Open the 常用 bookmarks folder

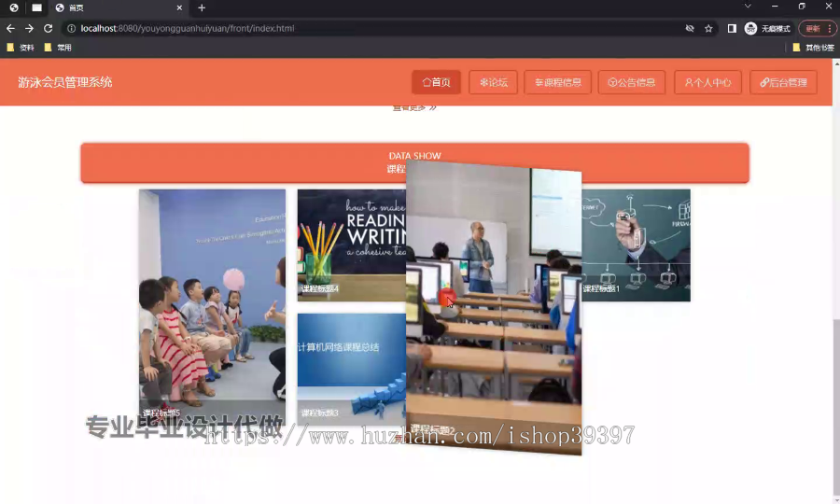[58, 48]
